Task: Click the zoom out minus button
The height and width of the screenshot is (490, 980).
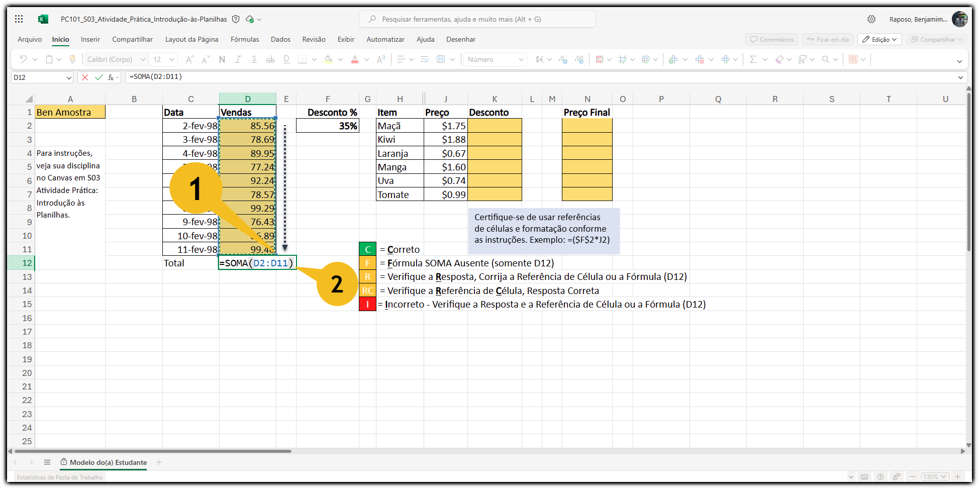Action: coord(912,476)
